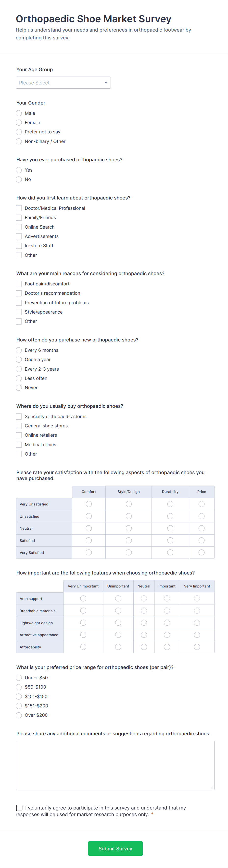Viewport: 228px width, 868px height.
Task: Select Yes for purchasing orthopaedic shoes
Action: (19, 170)
